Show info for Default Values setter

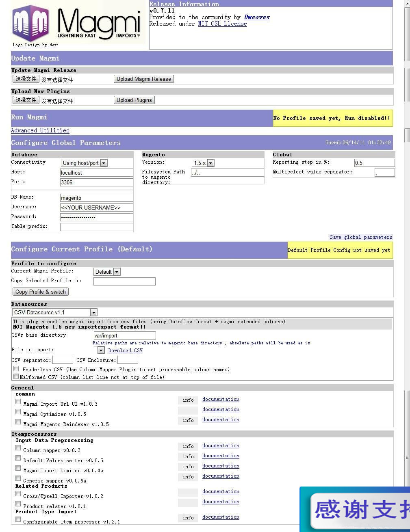tap(188, 456)
